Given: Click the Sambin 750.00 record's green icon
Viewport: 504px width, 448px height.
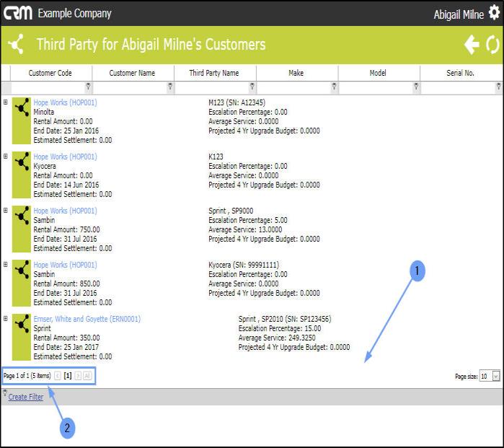Looking at the screenshot, I should 22,229.
